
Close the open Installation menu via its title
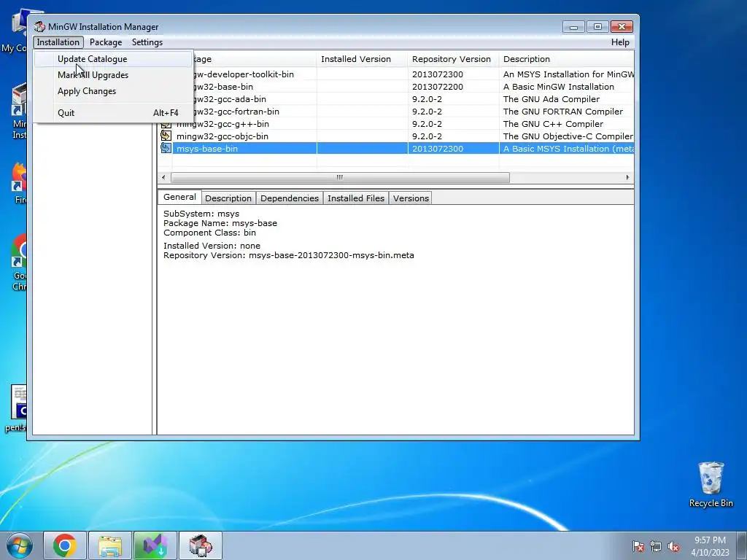tap(58, 42)
